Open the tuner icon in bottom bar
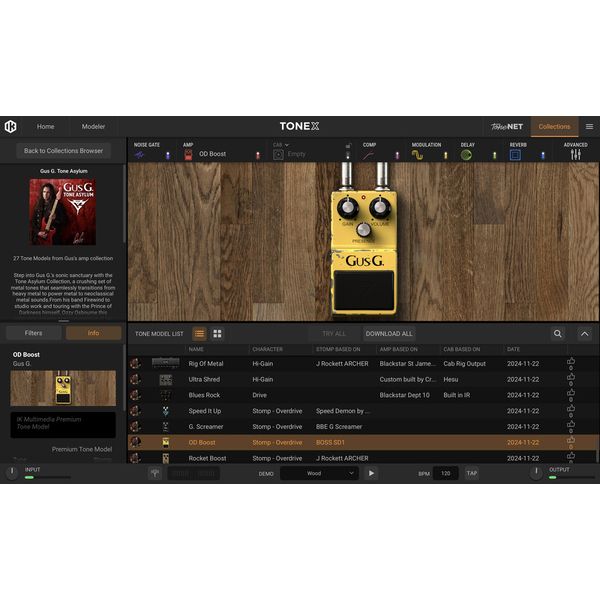Screen dimensions: 600x600 pyautogui.click(x=155, y=473)
